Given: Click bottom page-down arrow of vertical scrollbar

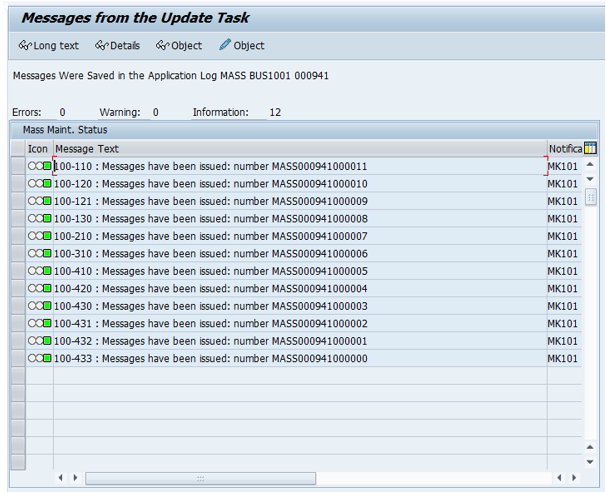Looking at the screenshot, I should tap(590, 461).
